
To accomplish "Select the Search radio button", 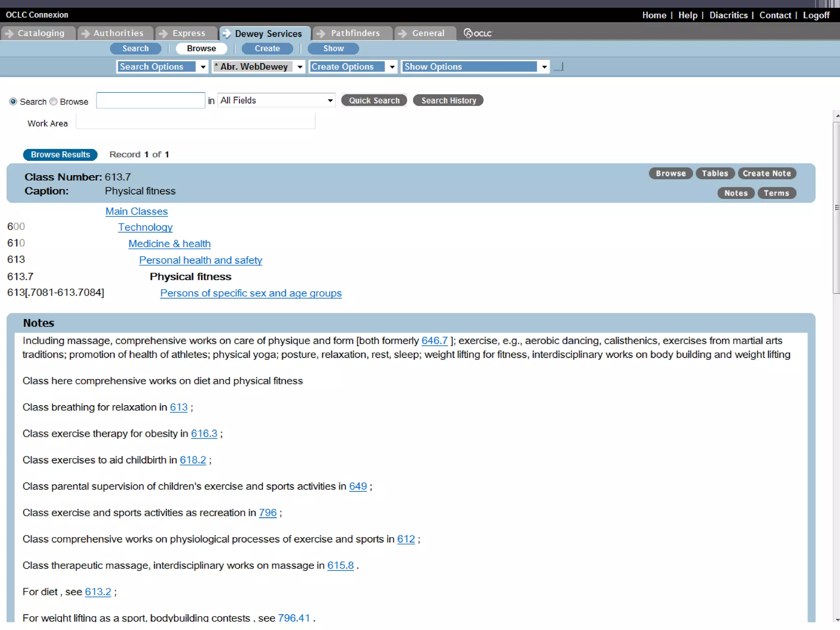I will pos(13,101).
